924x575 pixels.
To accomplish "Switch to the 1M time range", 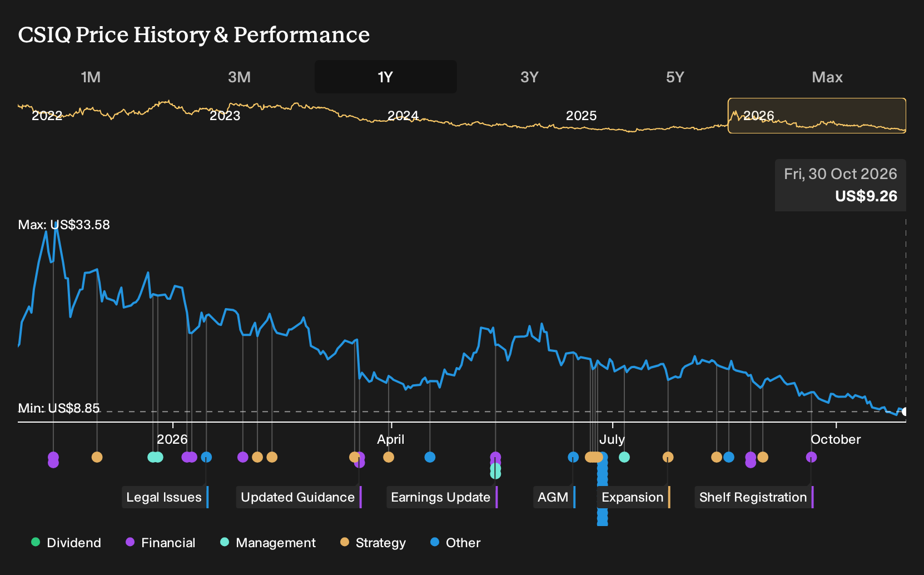I will click(x=91, y=77).
